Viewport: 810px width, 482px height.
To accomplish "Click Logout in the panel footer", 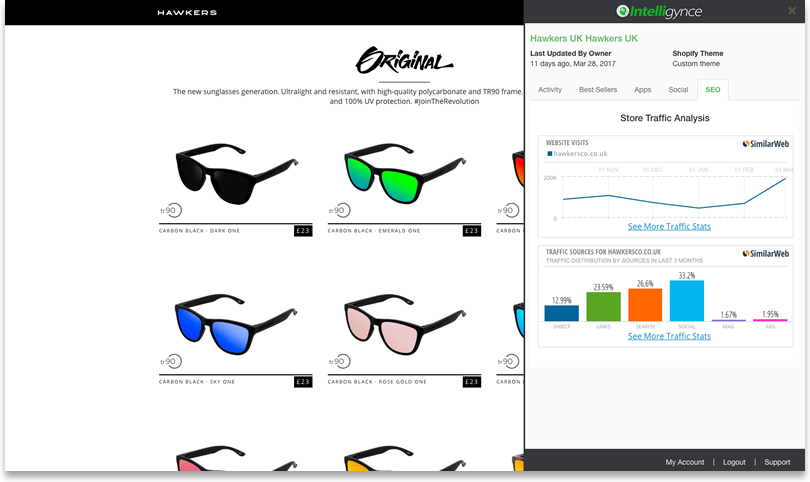I will 734,462.
